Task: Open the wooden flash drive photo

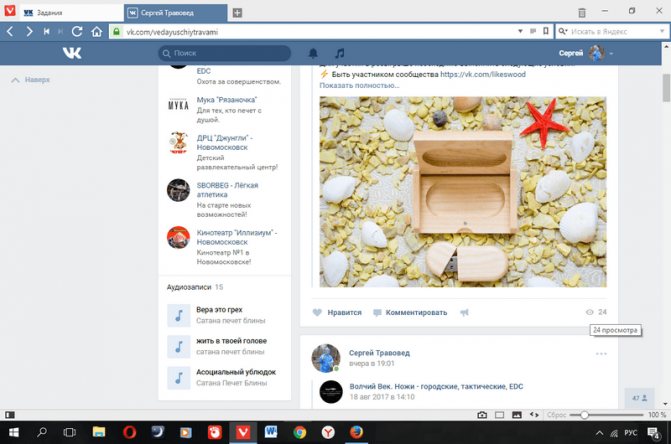Action: click(463, 192)
